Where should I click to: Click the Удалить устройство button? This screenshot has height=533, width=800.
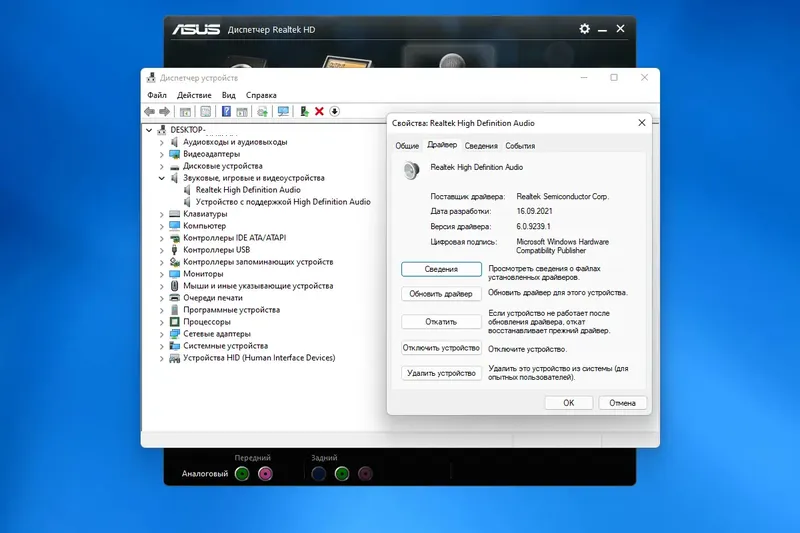pos(441,373)
